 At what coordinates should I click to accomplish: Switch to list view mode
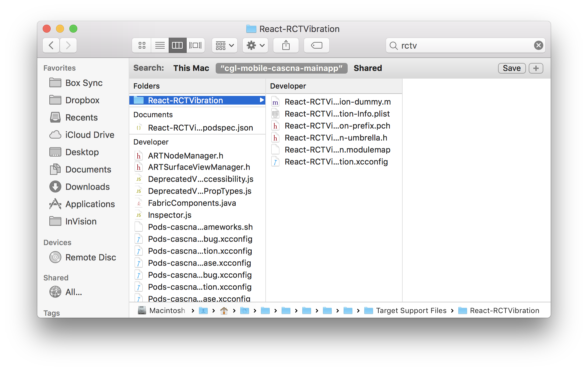coord(160,45)
